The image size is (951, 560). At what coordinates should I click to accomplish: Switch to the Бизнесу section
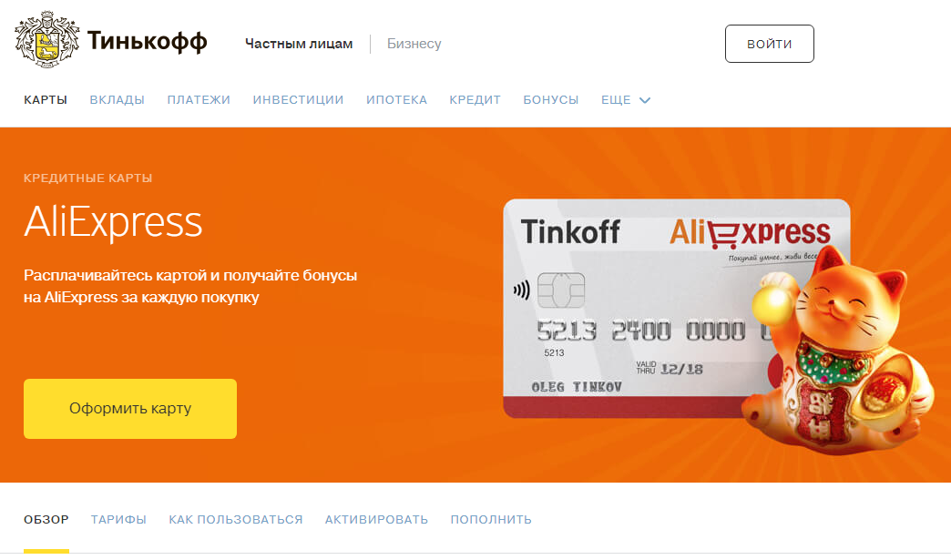[x=414, y=44]
